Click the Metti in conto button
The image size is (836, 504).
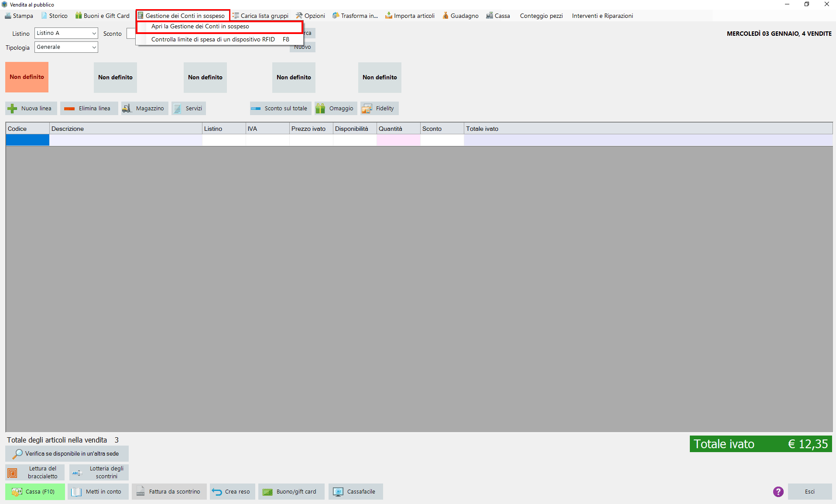98,492
